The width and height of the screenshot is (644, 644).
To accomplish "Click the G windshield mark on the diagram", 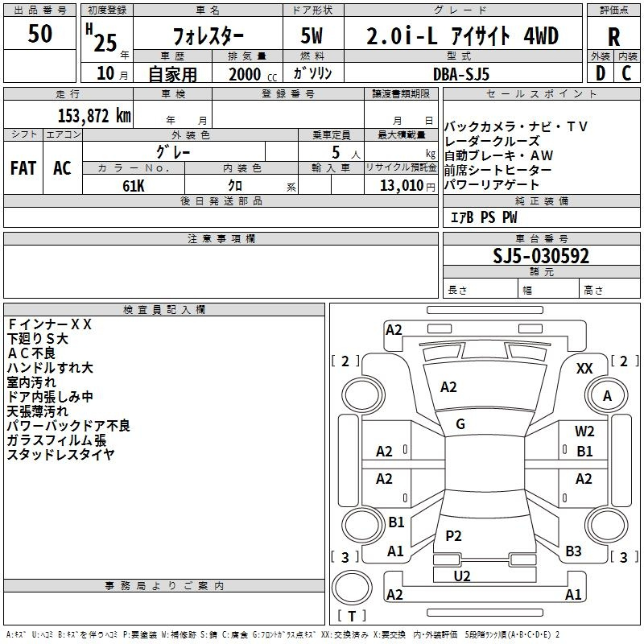I will 460,424.
